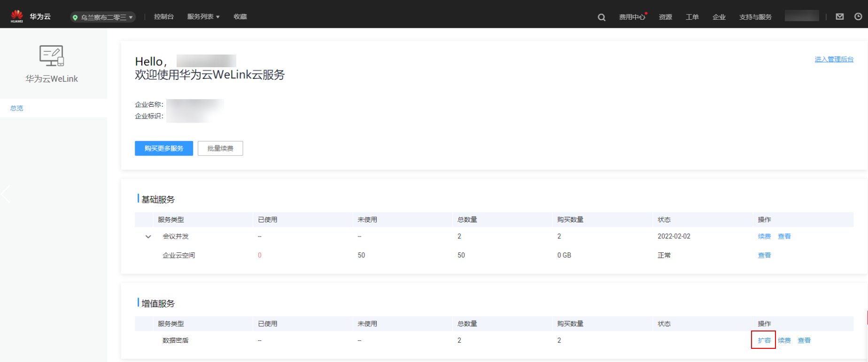The image size is (868, 362).
Task: Click the 会议并发 service name
Action: tap(176, 236)
